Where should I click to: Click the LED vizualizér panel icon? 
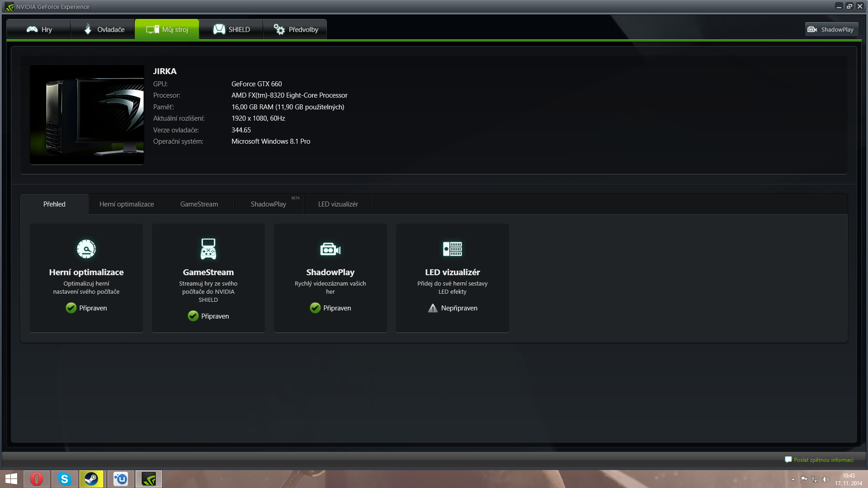453,249
